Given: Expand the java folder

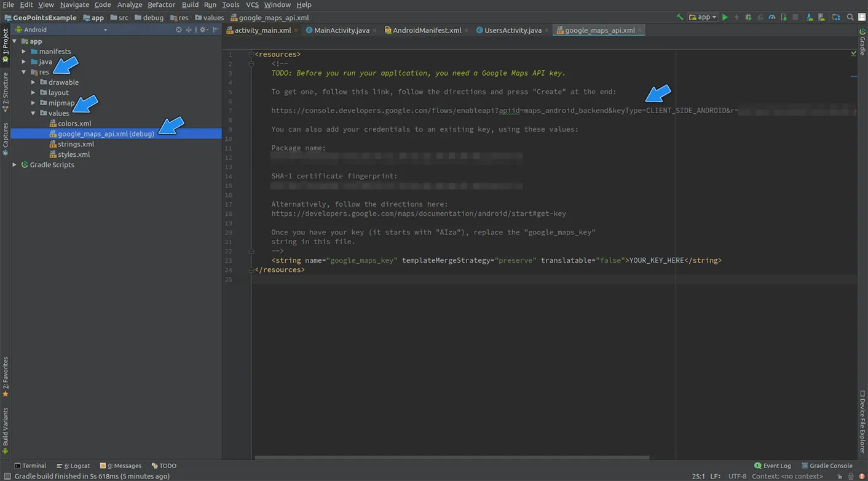Looking at the screenshot, I should click(24, 62).
